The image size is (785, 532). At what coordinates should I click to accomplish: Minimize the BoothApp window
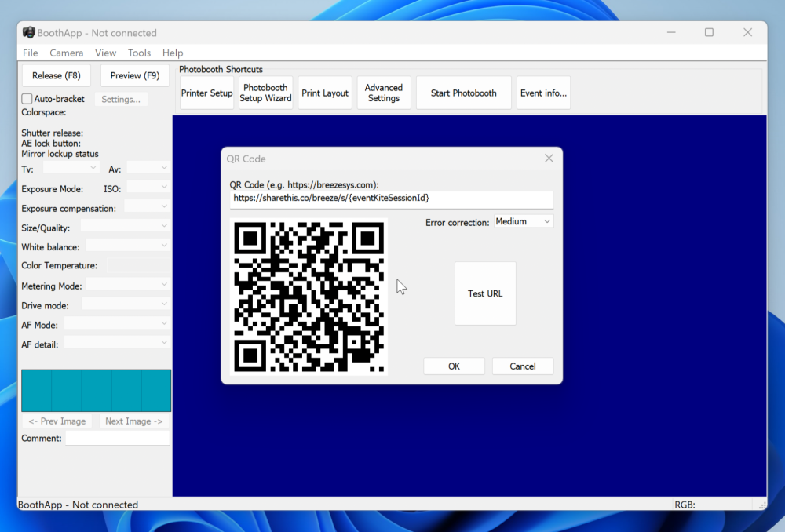tap(671, 32)
